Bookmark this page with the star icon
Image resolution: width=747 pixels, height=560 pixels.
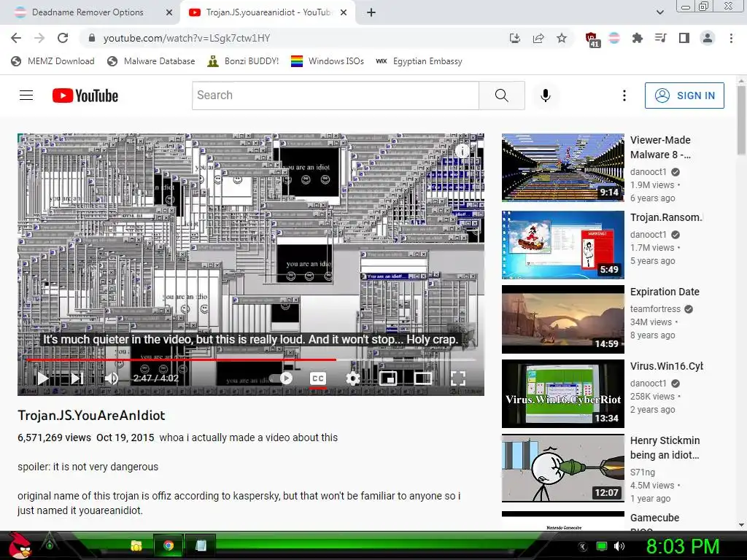pos(562,38)
